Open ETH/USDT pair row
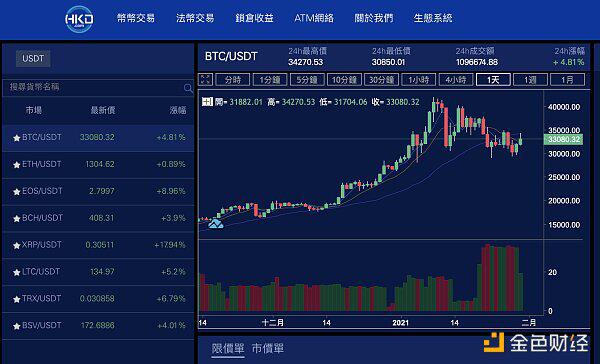Screen dimensions: 600x364 tap(98, 165)
